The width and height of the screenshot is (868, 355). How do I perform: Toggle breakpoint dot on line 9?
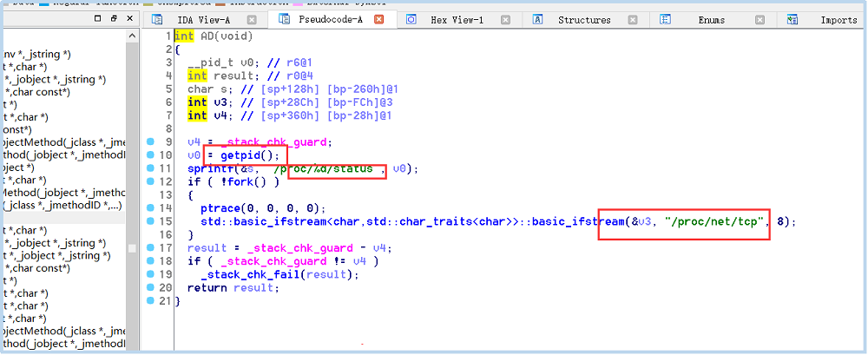(x=150, y=141)
